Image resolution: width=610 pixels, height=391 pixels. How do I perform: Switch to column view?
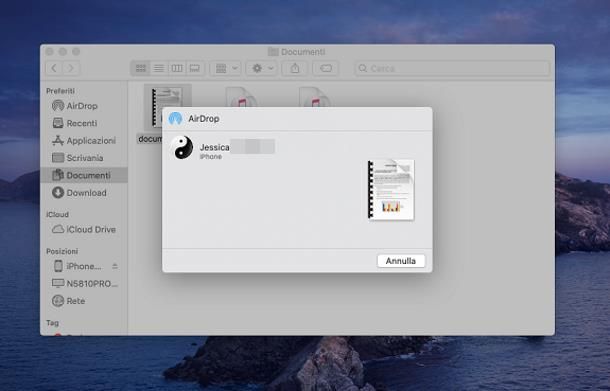(177, 68)
